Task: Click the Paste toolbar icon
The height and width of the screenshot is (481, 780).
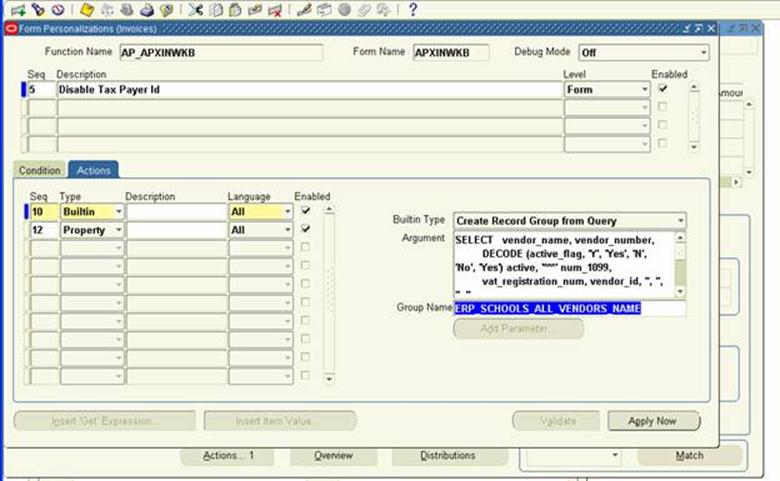Action: (235, 9)
